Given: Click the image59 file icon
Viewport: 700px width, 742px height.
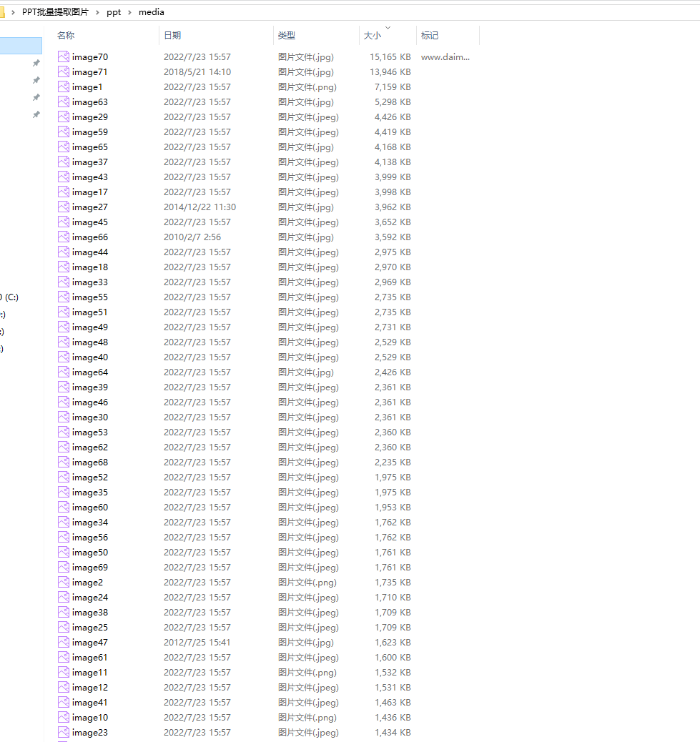Looking at the screenshot, I should pos(64,132).
